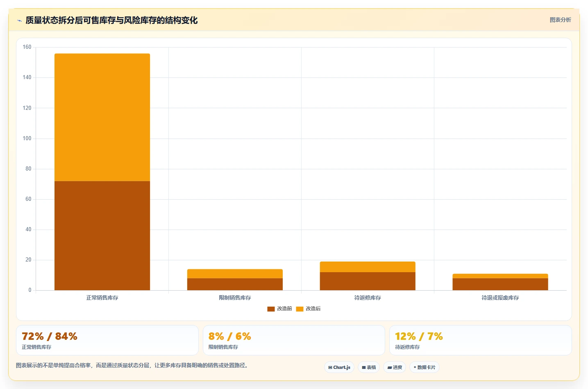This screenshot has width=588, height=389.
Task: Click the 160 y-axis tick label
Action: 27,47
